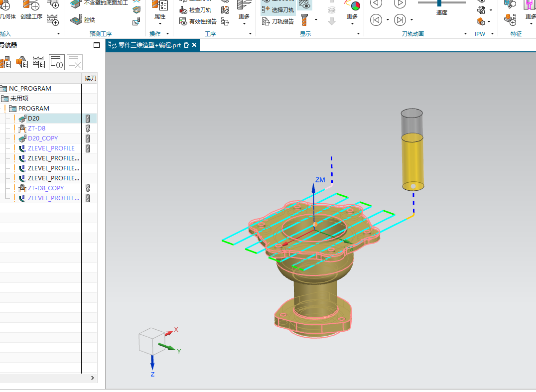Expand the IPW group dropdown arrow
This screenshot has width=536, height=392.
492,34
